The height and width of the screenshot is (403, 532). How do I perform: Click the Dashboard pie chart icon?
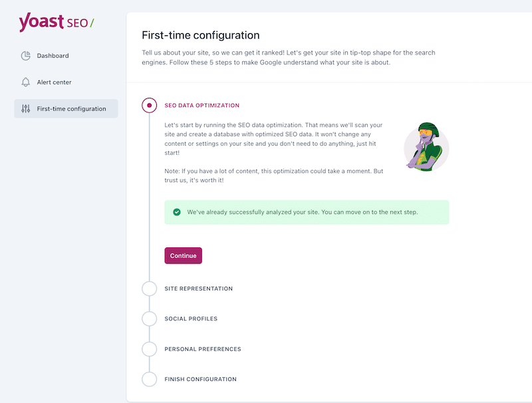[x=26, y=56]
